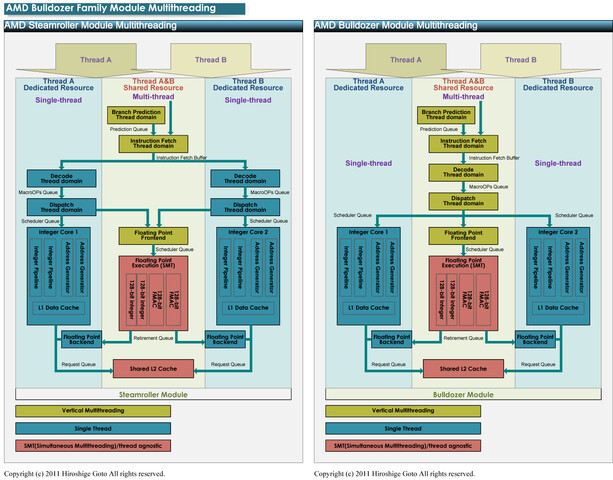
Task: Select Thread B's Dispatch block in Steamroller diagram
Action: click(245, 207)
